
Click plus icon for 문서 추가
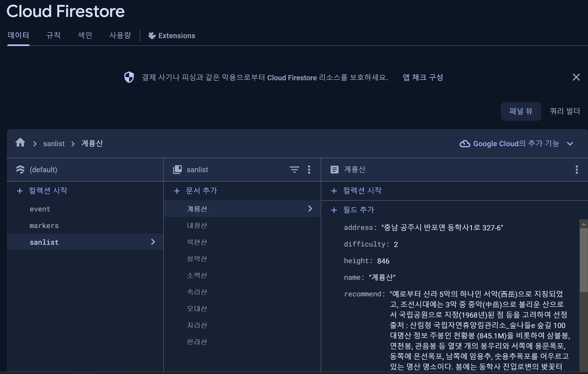point(177,191)
